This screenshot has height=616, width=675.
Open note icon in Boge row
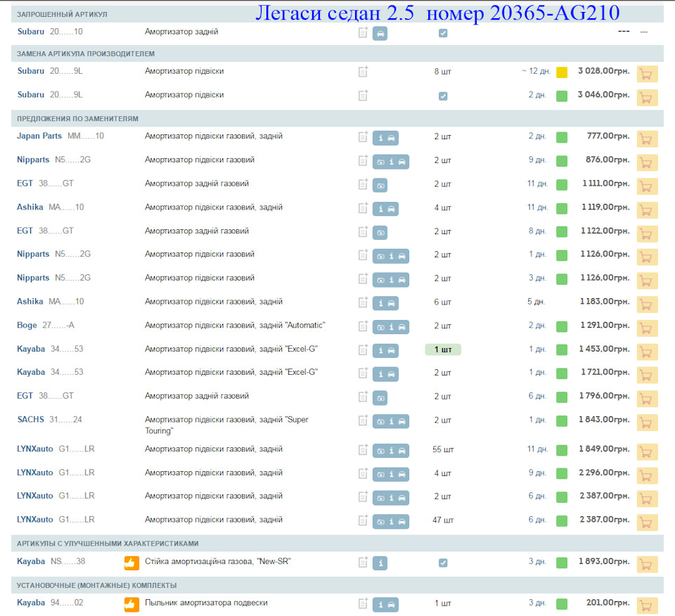(363, 326)
